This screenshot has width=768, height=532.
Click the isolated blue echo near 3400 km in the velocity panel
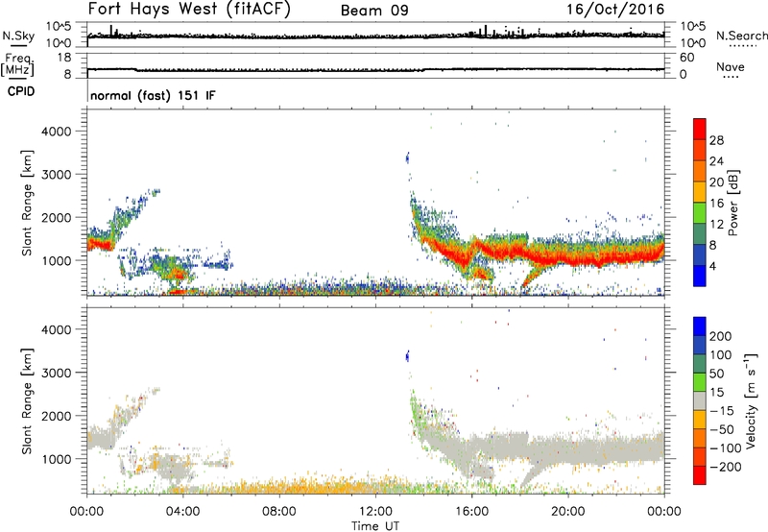tap(407, 356)
